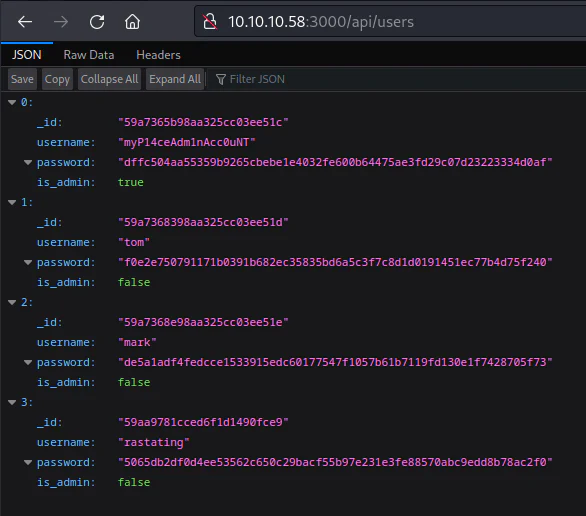This screenshot has height=516, width=586.
Task: Select the _id value "59a7368e98aa325cc03ee51e"
Action: [x=203, y=322]
